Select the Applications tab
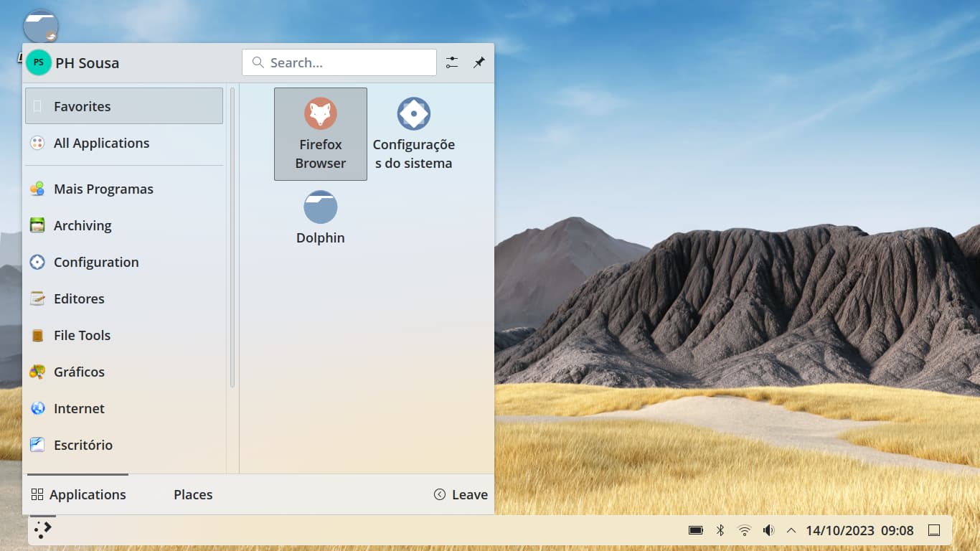This screenshot has width=980, height=551. click(78, 494)
